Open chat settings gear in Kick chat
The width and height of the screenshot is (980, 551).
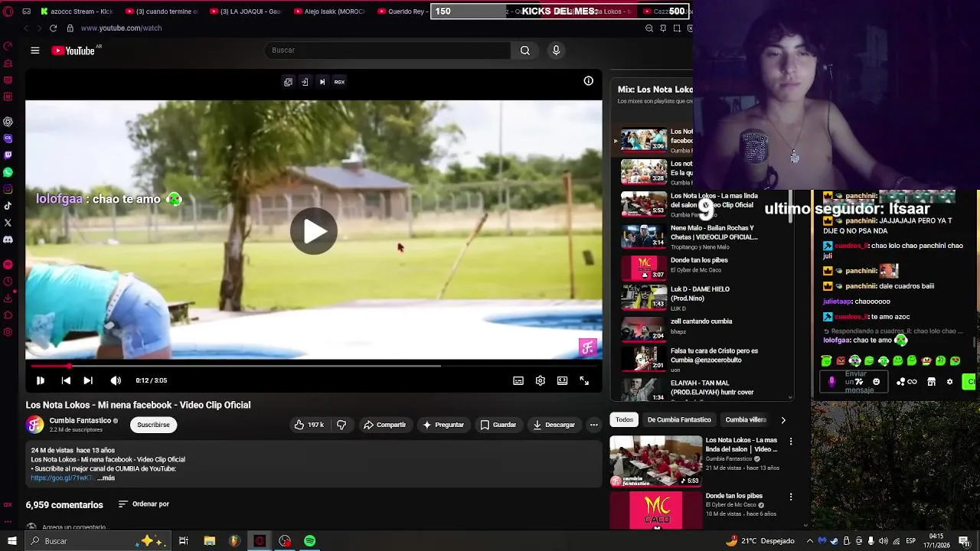pos(950,382)
